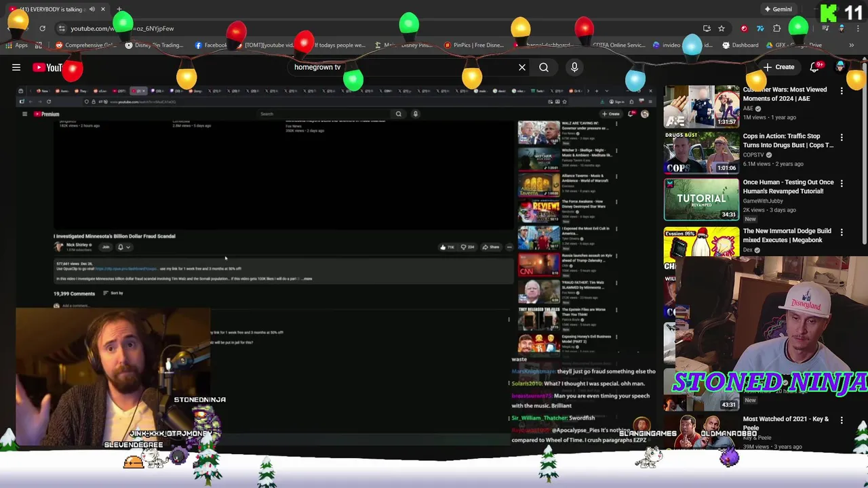Open the Chrome extensions puzzle icon
Screen dimensions: 868x488
coord(777,28)
